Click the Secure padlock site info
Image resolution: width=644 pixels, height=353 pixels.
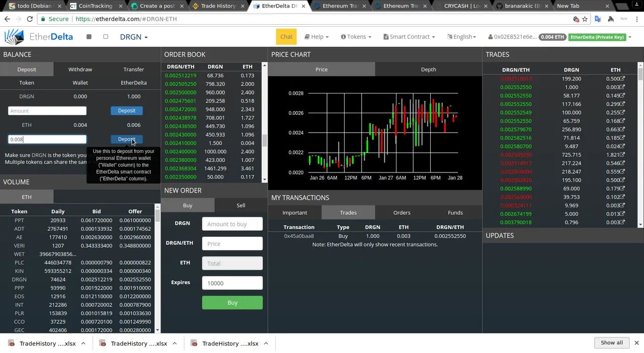pyautogui.click(x=55, y=19)
